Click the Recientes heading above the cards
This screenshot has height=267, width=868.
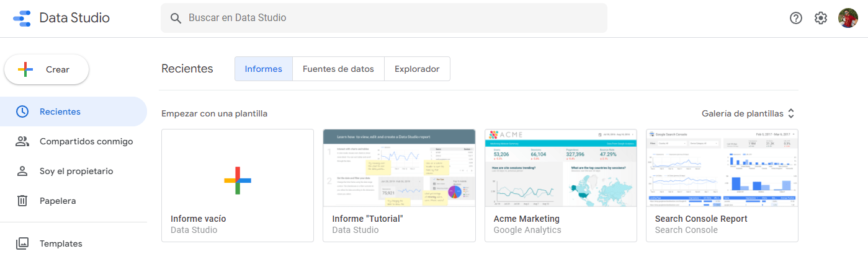coord(187,69)
